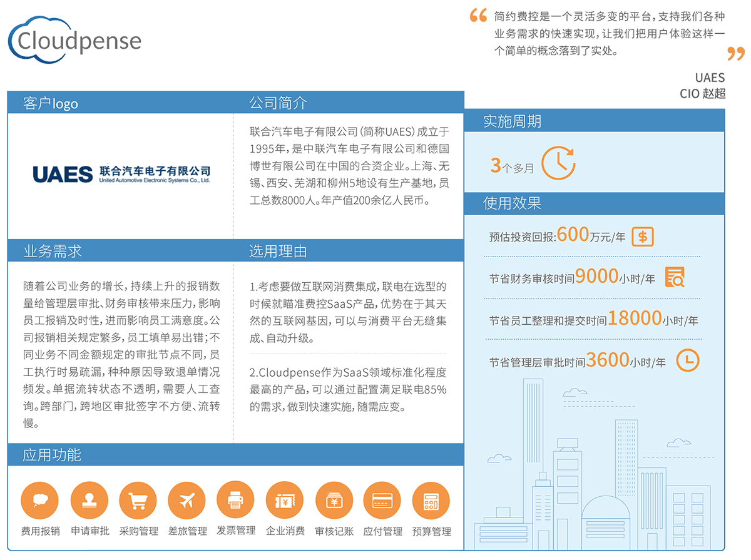The width and height of the screenshot is (751, 560).
Task: Click the 费用报销 label
Action: click(40, 531)
